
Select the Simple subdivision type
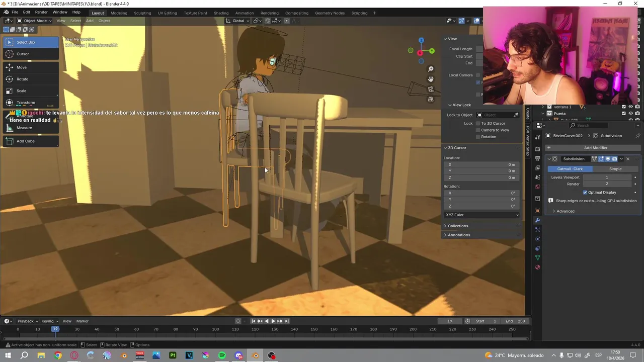click(x=615, y=169)
